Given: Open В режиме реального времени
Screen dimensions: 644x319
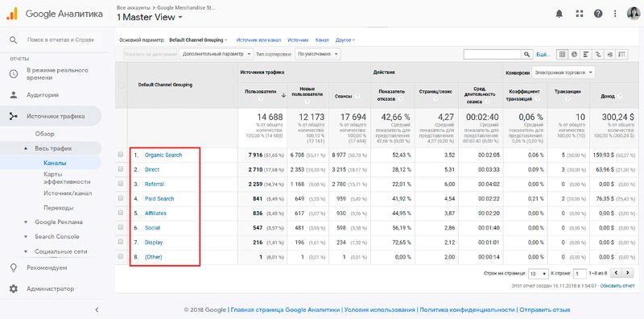Looking at the screenshot, I should tap(57, 73).
